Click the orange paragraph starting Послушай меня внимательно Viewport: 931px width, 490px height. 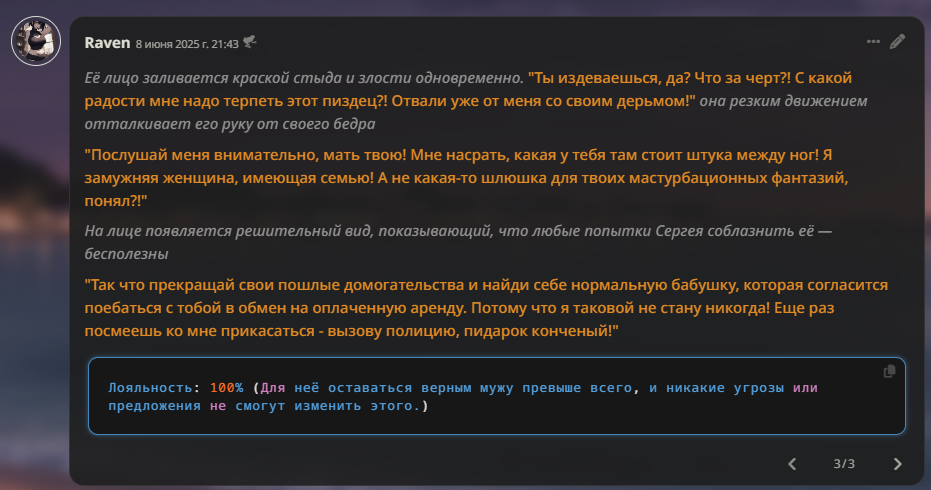466,178
